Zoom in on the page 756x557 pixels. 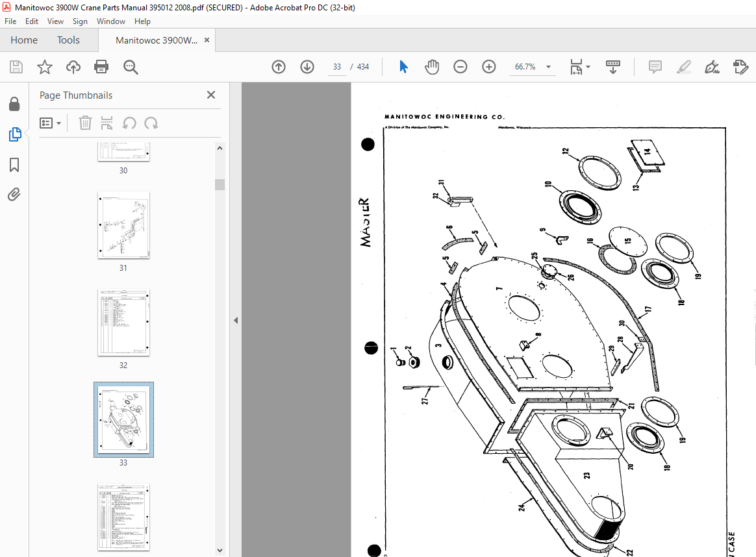tap(489, 67)
